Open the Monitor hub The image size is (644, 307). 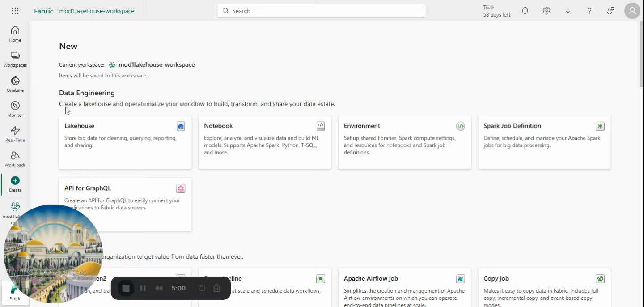click(x=15, y=109)
